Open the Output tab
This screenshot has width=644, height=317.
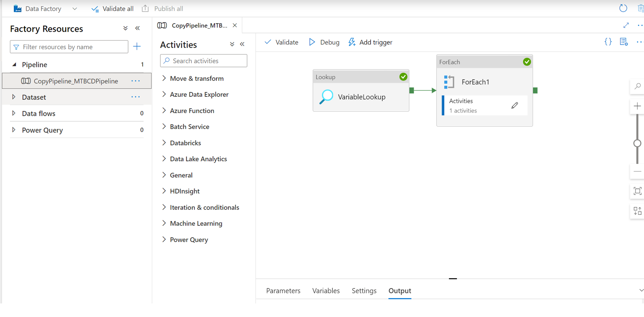(399, 290)
